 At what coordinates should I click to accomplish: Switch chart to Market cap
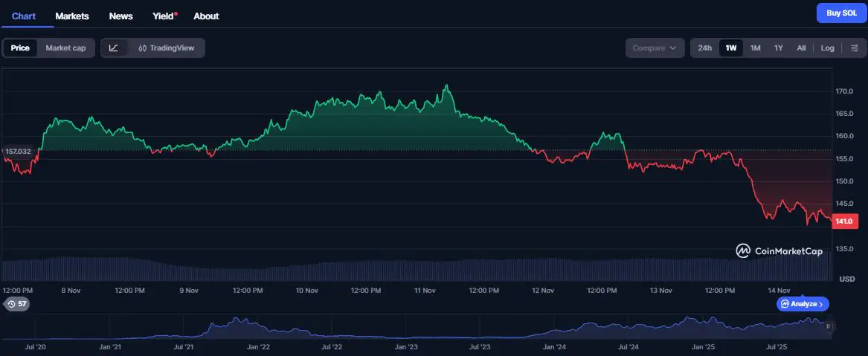click(x=65, y=48)
